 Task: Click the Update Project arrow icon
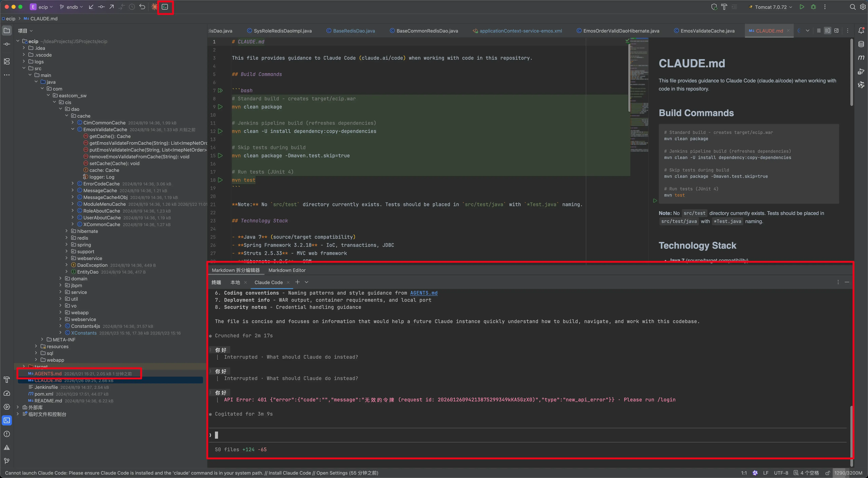coord(91,7)
